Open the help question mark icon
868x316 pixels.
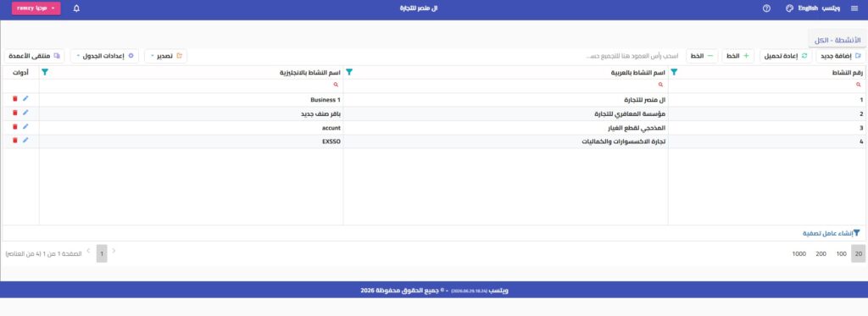pyautogui.click(x=766, y=8)
